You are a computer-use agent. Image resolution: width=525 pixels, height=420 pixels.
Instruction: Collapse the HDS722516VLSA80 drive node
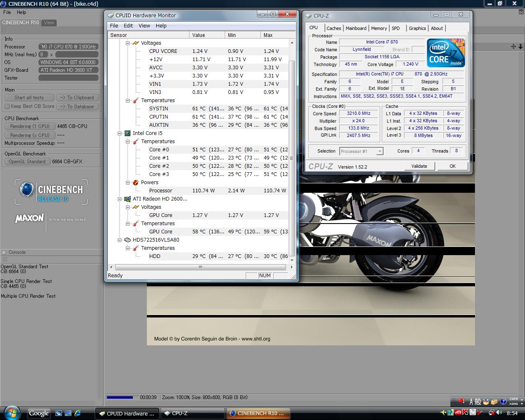120,240
